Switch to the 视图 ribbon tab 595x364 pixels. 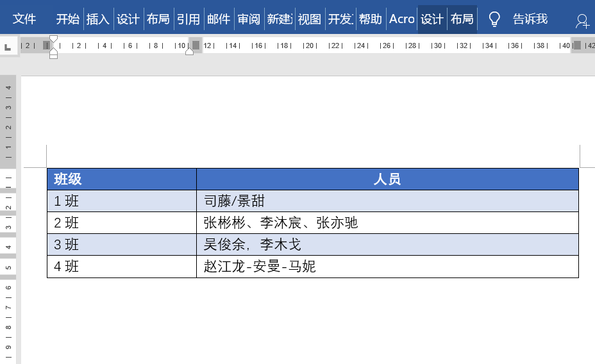point(310,19)
